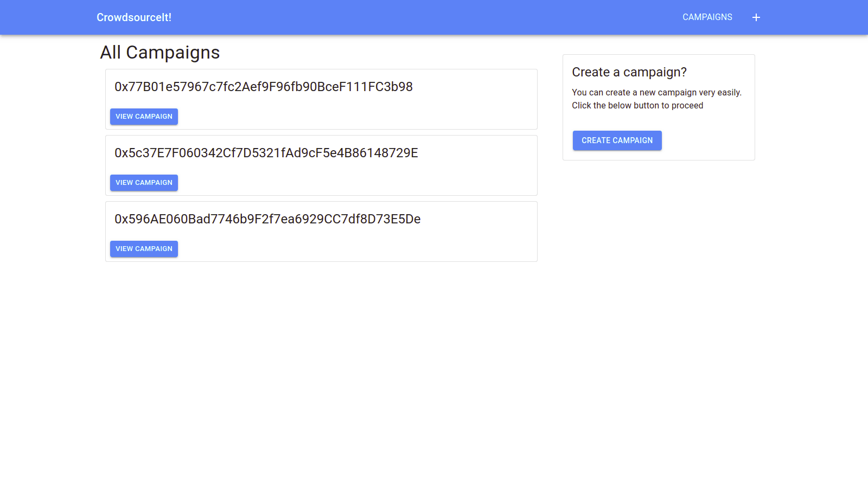Select the address text beginning 0x77B01e

click(x=263, y=87)
